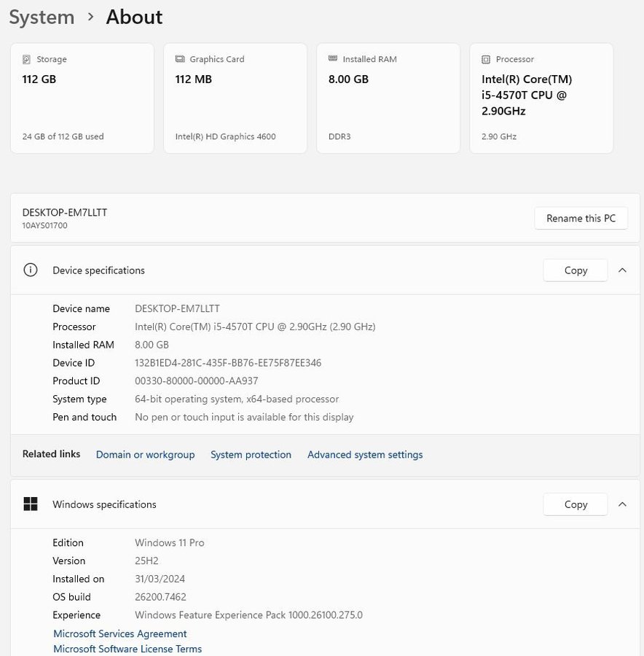
Task: Select the Intel HD Graphics 4600 card
Action: pyautogui.click(x=235, y=98)
